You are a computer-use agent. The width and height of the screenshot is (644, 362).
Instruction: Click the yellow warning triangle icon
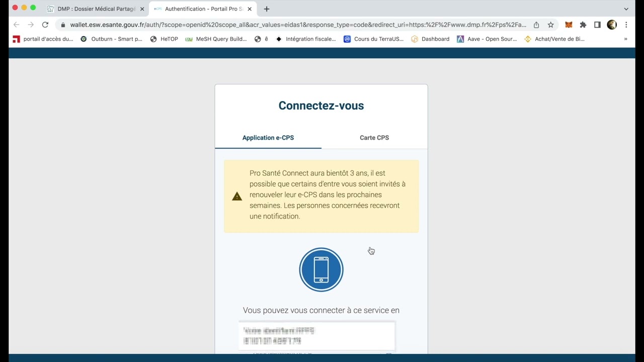[x=237, y=197]
